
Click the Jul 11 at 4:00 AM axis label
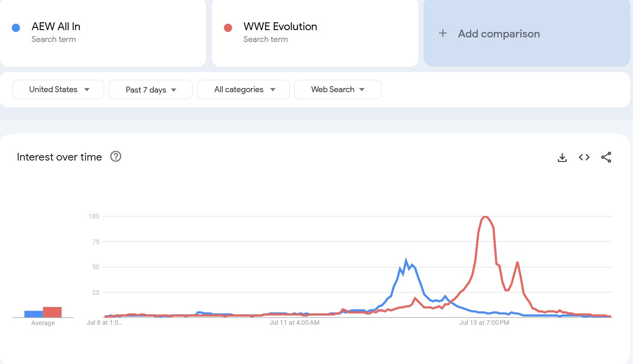(294, 323)
